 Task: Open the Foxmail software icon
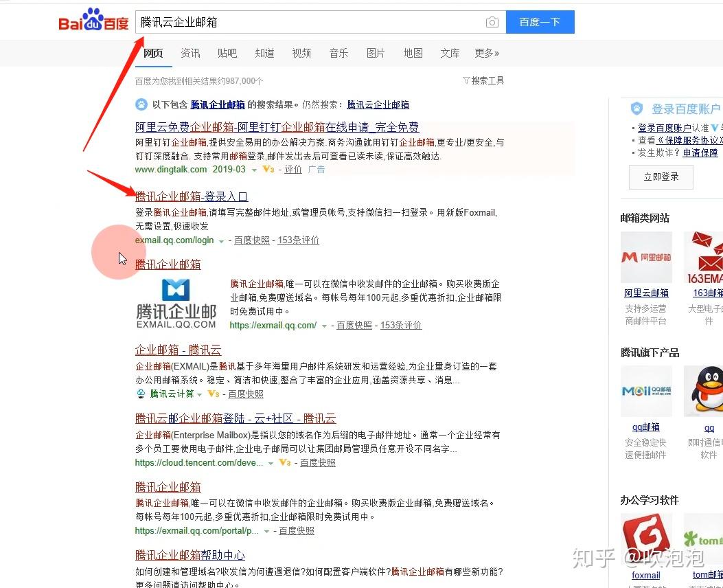click(x=646, y=539)
